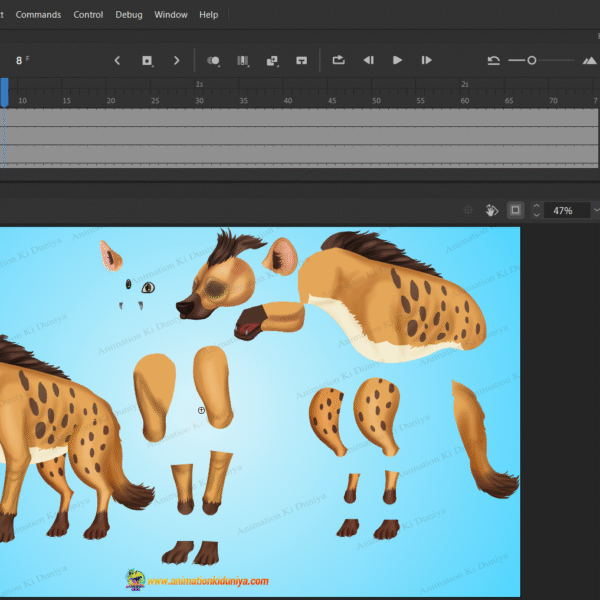Go to next keyframe arrow
Viewport: 600px width, 600px height.
click(176, 60)
